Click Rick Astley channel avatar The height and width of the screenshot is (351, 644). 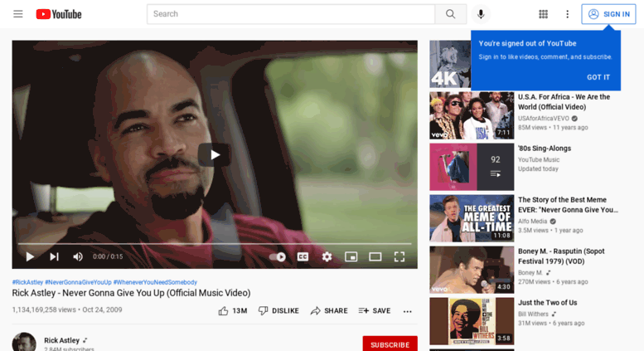24,342
